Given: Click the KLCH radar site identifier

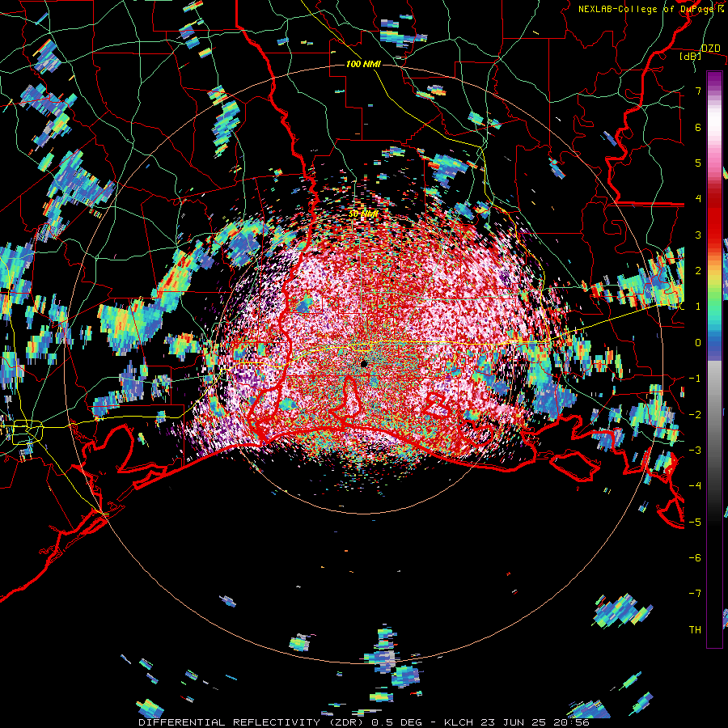Looking at the screenshot, I should 459,722.
